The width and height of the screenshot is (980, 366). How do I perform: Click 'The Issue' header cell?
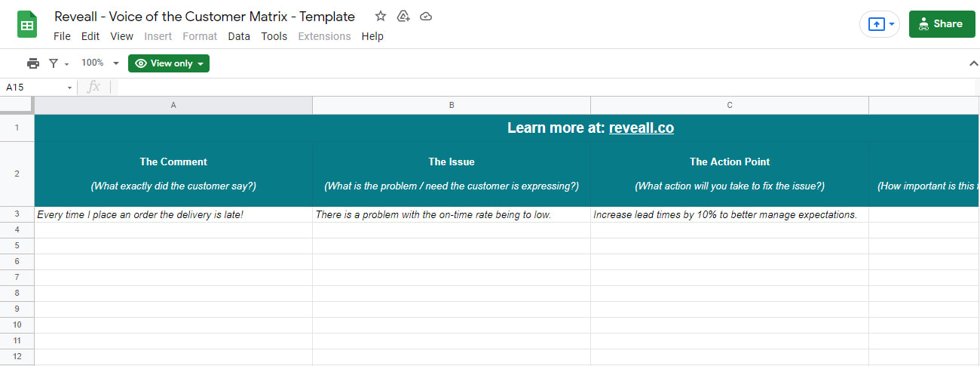pyautogui.click(x=452, y=174)
